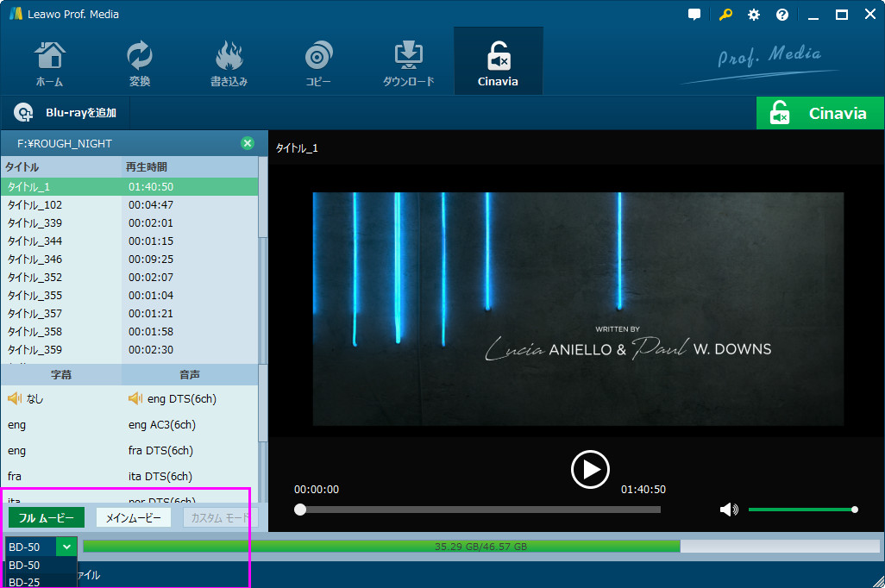Click the 35.29 GB/46.57 GB capacity bar
Screen dimensions: 885x588
pos(480,547)
